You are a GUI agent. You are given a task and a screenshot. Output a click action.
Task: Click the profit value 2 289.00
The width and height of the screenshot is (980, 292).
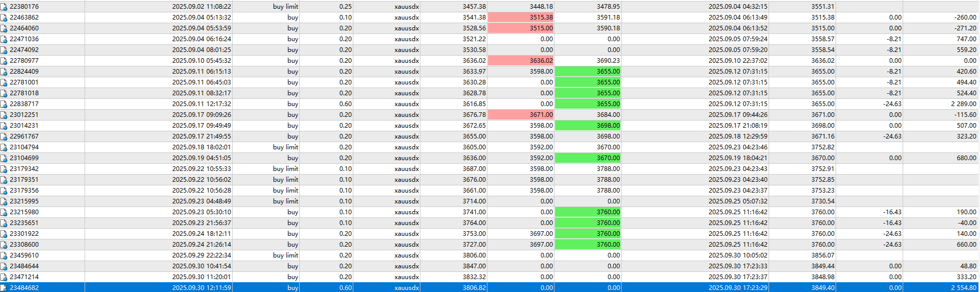click(x=963, y=104)
